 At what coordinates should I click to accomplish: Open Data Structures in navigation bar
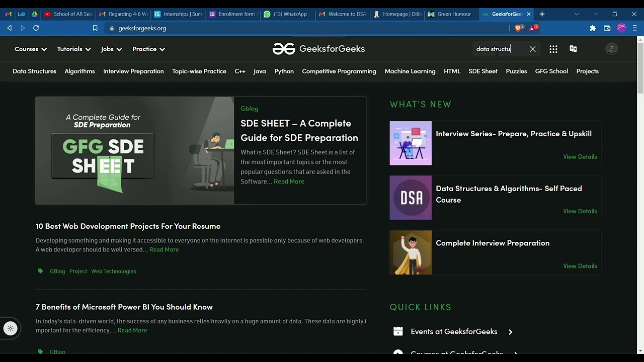(x=35, y=71)
